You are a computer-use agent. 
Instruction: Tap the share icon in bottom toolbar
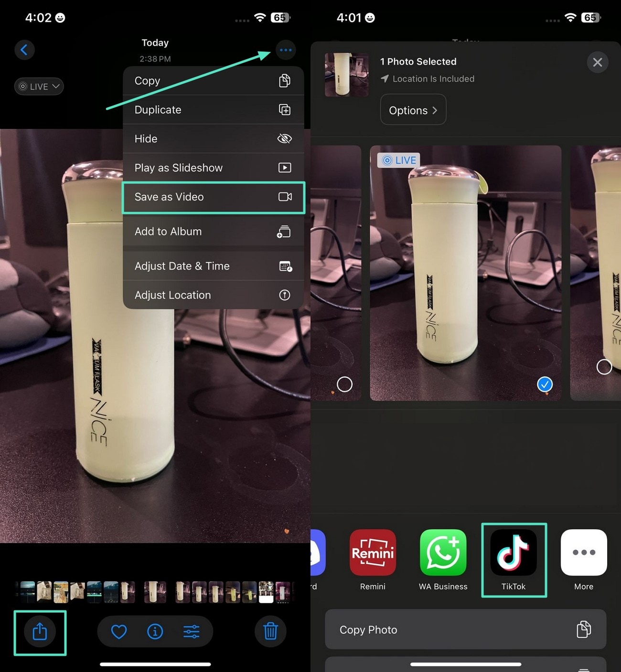coord(40,632)
